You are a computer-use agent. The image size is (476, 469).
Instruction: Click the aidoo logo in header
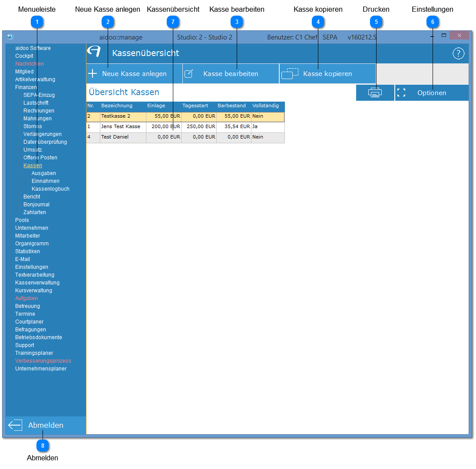[94, 51]
